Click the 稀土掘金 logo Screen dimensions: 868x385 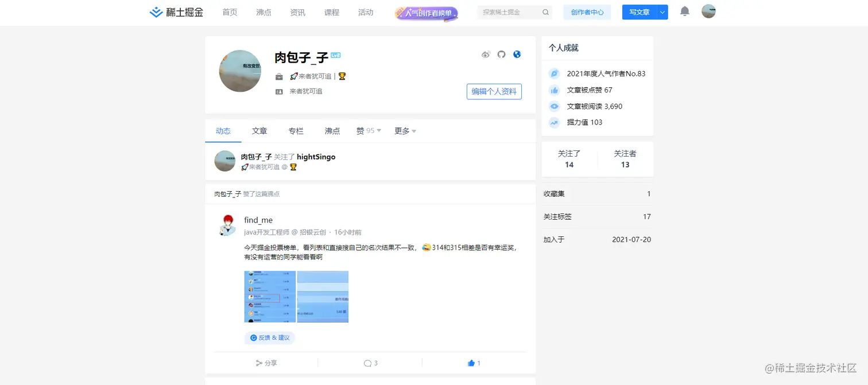pyautogui.click(x=176, y=12)
